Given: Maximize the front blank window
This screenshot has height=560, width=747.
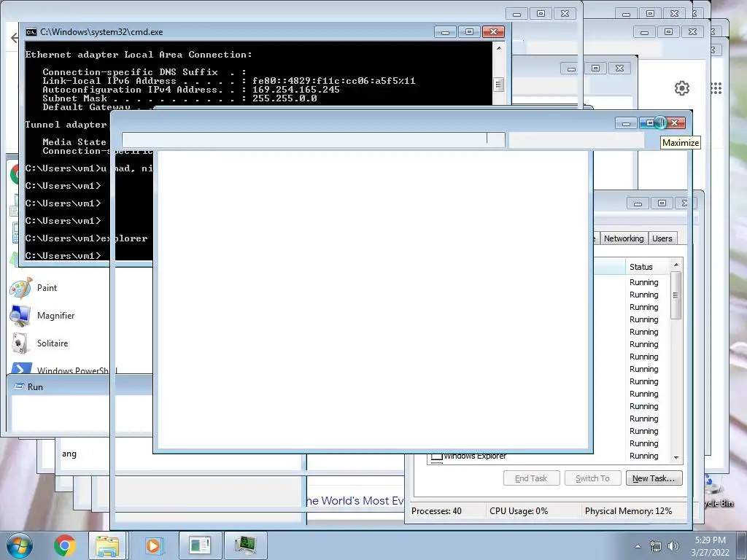Looking at the screenshot, I should (650, 122).
